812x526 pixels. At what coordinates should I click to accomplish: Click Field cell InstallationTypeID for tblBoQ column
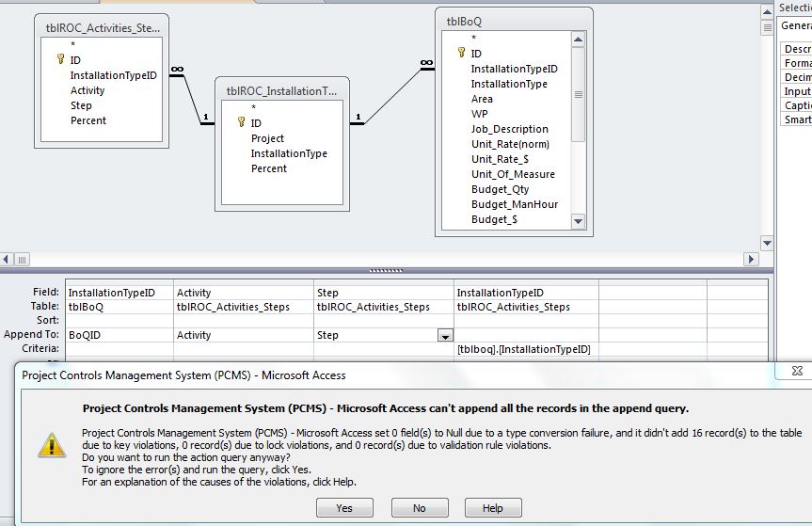[119, 293]
